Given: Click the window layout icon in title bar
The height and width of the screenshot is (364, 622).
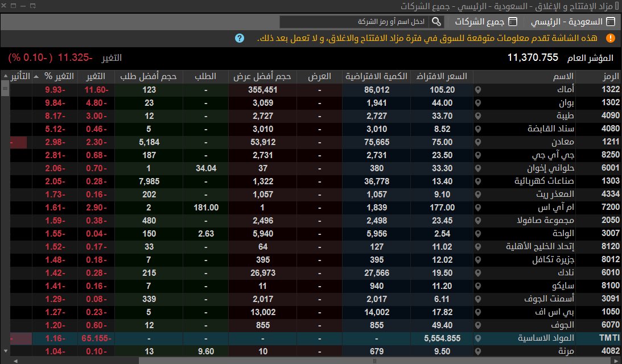Looking at the screenshot, I should [33, 6].
